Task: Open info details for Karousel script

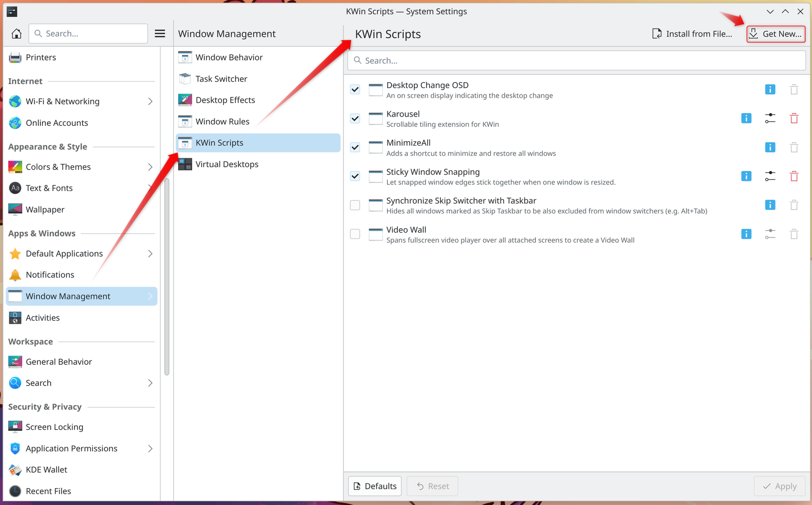Action: [x=746, y=118]
